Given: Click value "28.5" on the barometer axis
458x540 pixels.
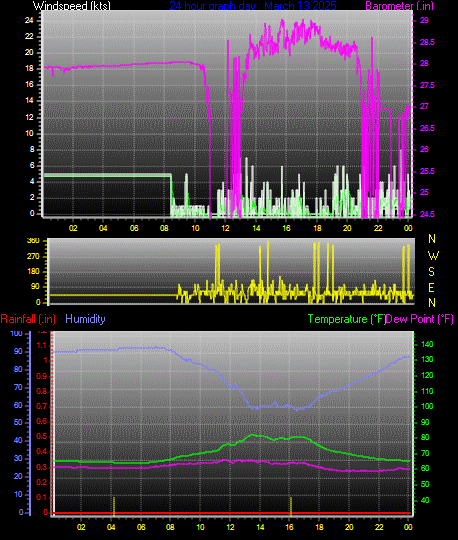Looking at the screenshot, I should pyautogui.click(x=427, y=42).
